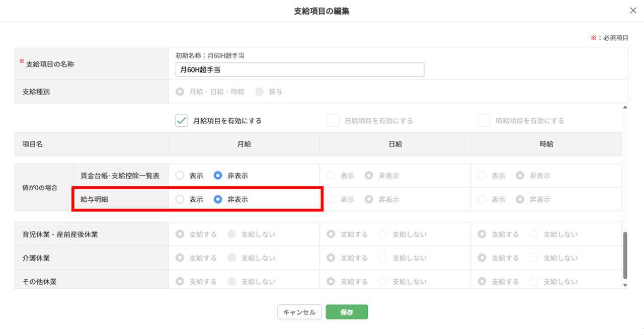
Task: Choose 支給する for 育児休業・産前産後休業 daily wage
Action: click(331, 234)
